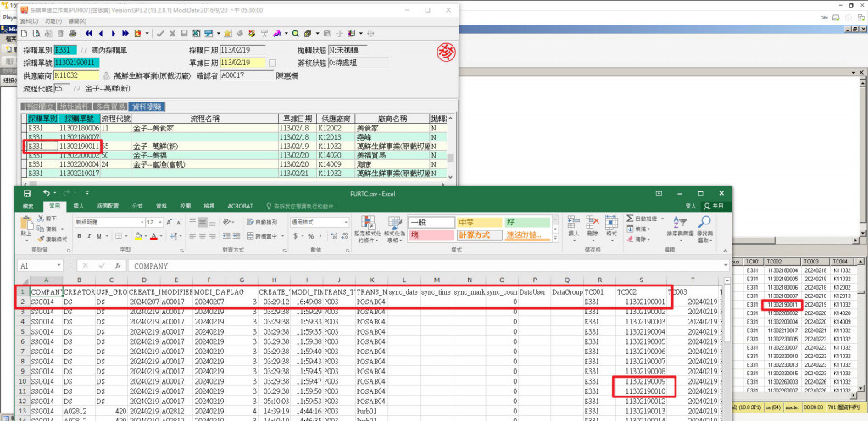Click the Excel save icon in quick access toolbar

click(x=27, y=193)
